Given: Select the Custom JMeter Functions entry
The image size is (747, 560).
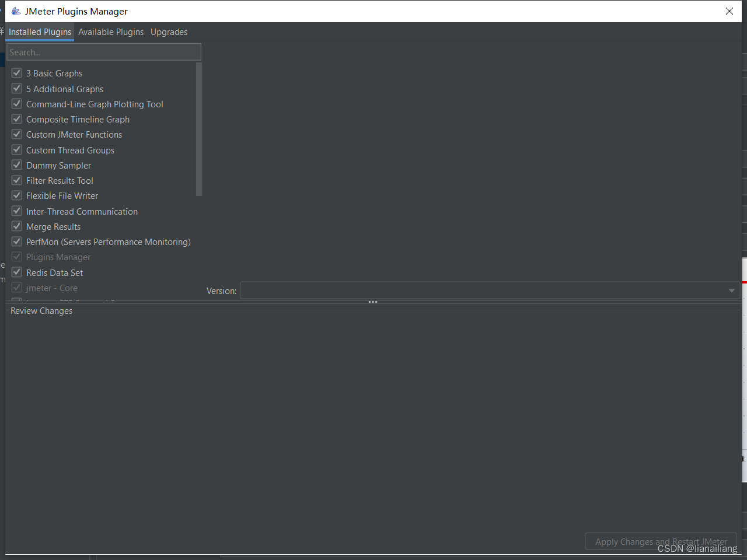Looking at the screenshot, I should coord(74,135).
